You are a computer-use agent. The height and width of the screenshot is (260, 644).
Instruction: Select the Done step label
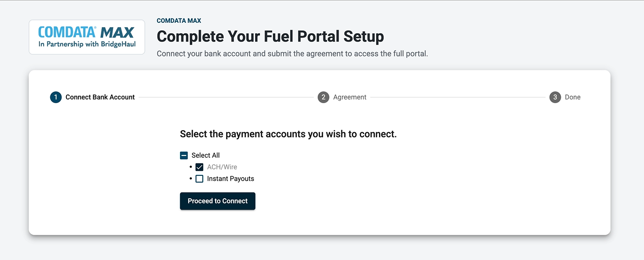coord(573,97)
